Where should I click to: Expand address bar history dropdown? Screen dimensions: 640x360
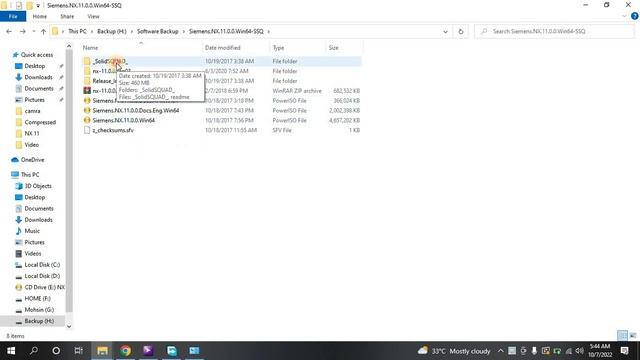pyautogui.click(x=445, y=31)
